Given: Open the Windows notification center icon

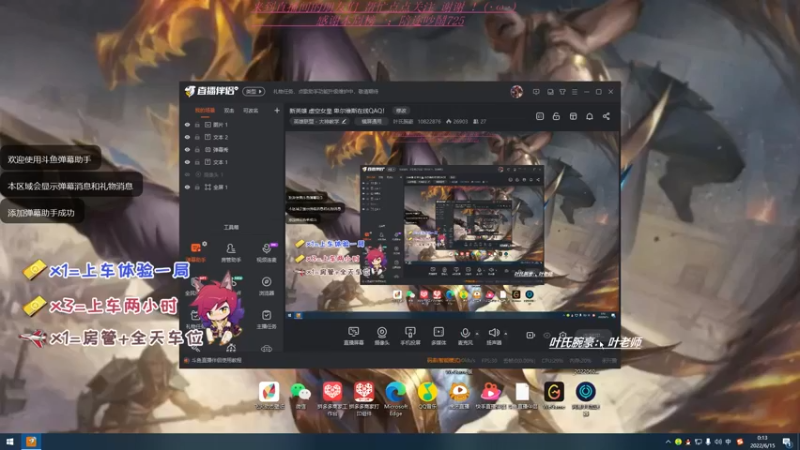Looking at the screenshot, I should [788, 442].
